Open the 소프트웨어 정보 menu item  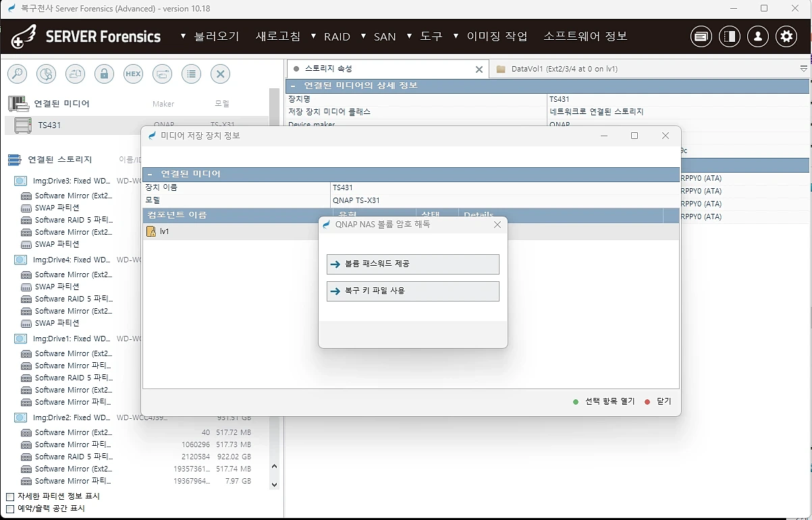pyautogui.click(x=585, y=36)
